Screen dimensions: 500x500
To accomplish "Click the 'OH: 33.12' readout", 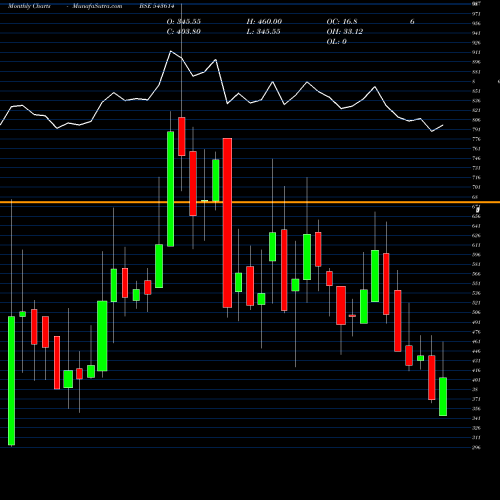I will tap(345, 31).
